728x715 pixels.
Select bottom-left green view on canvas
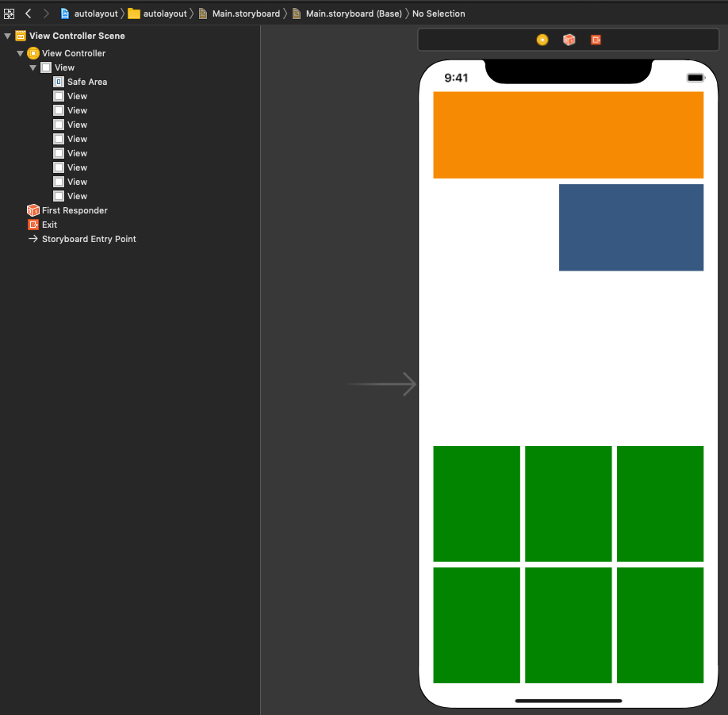477,625
